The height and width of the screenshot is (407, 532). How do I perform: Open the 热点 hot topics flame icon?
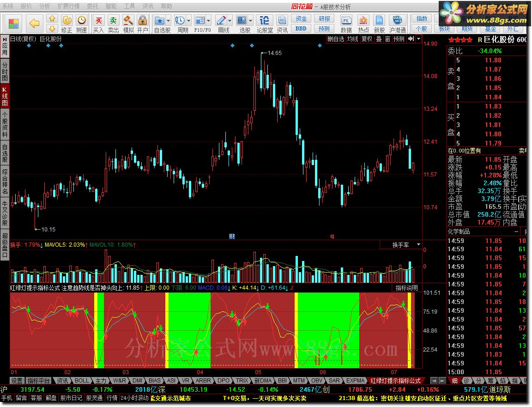(x=363, y=24)
